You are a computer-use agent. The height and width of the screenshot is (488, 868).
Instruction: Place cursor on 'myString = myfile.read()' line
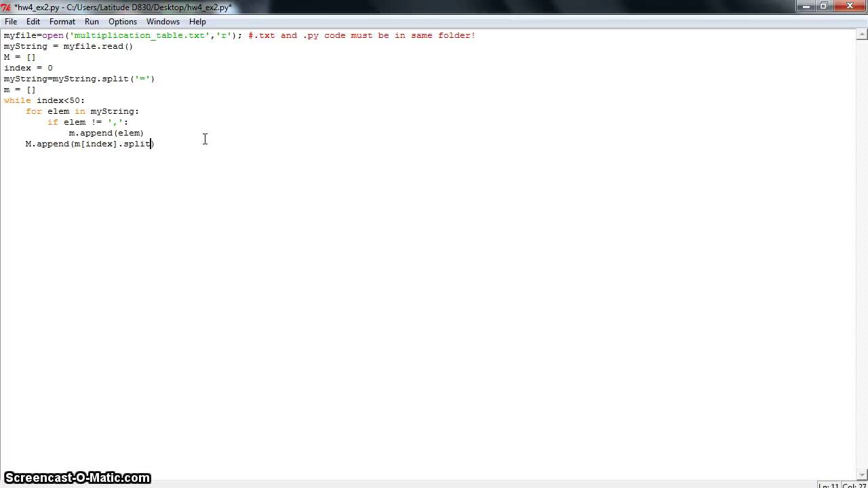click(x=68, y=46)
